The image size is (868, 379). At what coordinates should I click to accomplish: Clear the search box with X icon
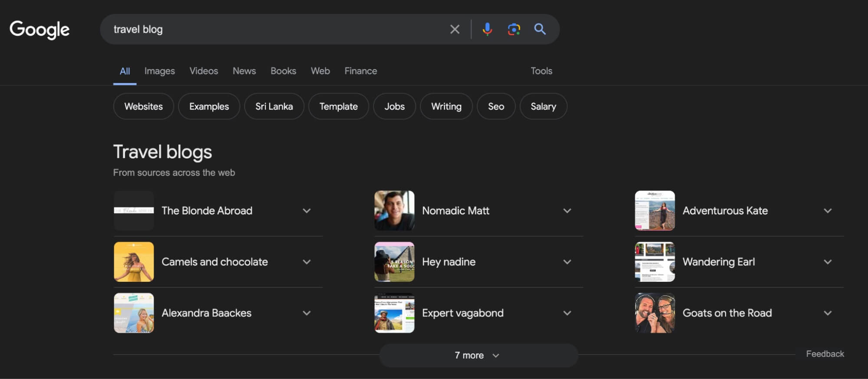coord(455,29)
